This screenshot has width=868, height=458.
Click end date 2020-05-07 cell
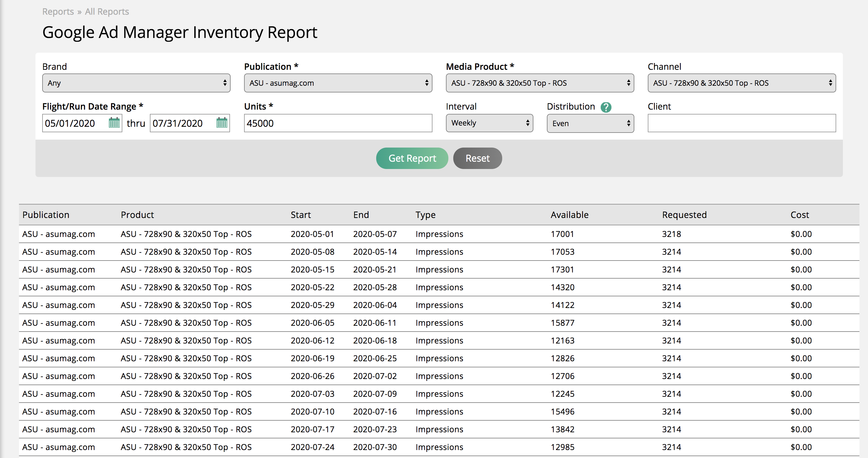click(375, 234)
